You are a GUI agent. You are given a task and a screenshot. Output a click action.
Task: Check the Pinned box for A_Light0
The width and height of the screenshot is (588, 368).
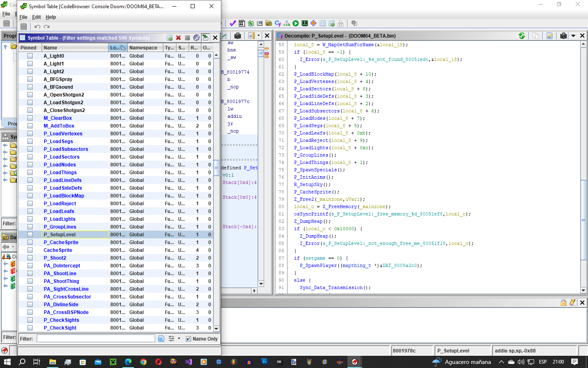point(30,56)
